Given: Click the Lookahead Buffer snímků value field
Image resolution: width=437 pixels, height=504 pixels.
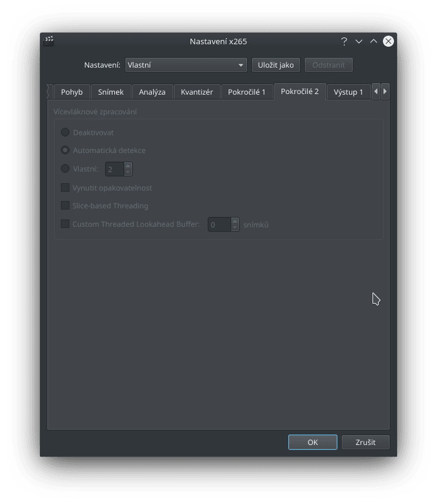Looking at the screenshot, I should pos(219,224).
